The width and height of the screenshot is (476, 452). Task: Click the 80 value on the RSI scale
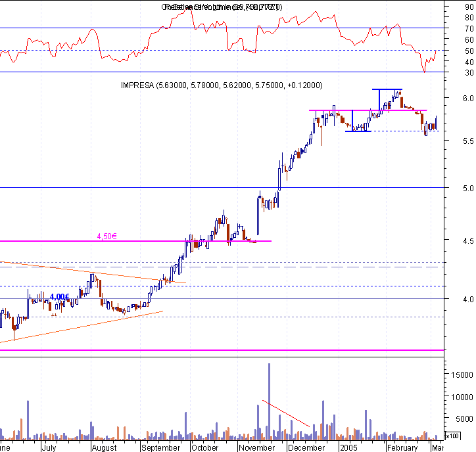coord(469,18)
